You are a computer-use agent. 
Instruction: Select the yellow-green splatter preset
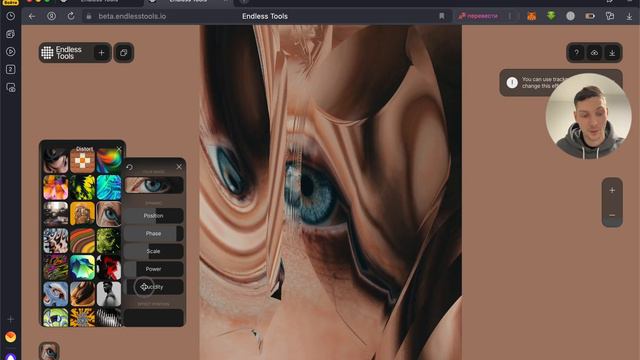point(82,187)
